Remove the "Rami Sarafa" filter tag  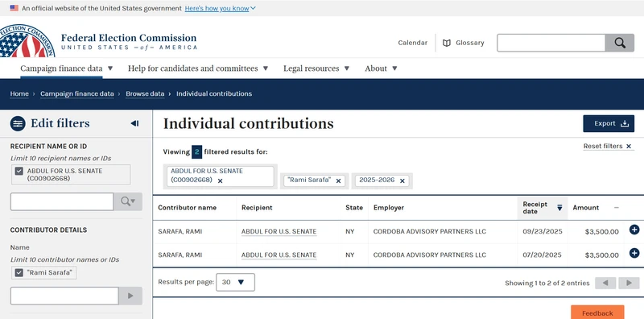(x=338, y=181)
